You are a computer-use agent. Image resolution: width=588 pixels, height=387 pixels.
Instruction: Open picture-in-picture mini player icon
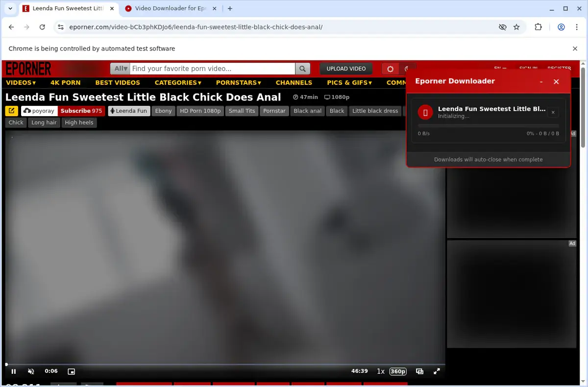tap(71, 371)
